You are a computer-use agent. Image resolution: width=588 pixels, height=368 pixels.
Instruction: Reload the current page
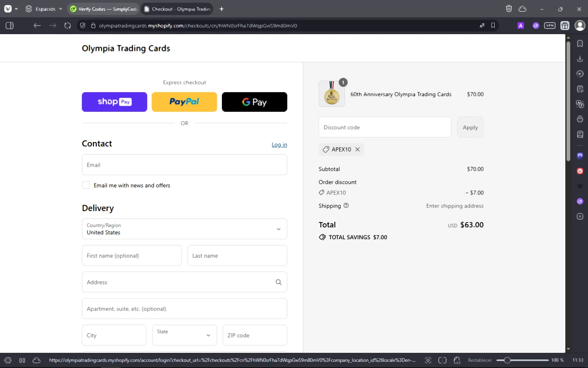tap(67, 26)
